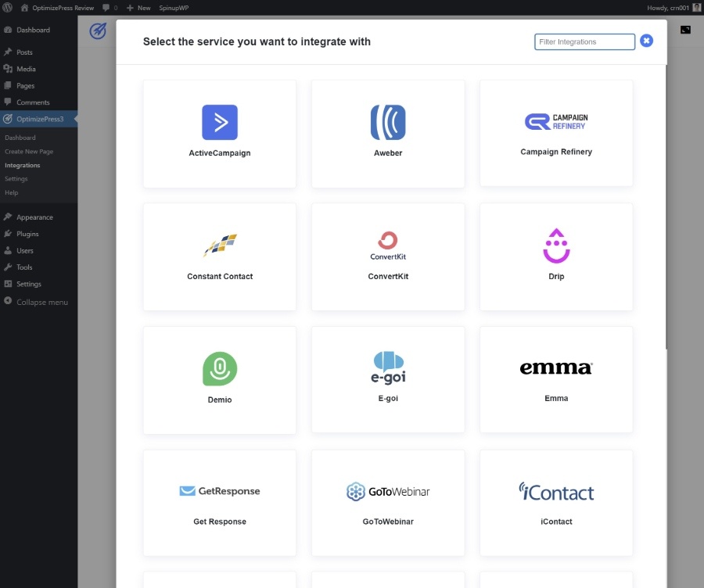Click the ActiveCampaign card label
The image size is (704, 588).
click(x=220, y=153)
